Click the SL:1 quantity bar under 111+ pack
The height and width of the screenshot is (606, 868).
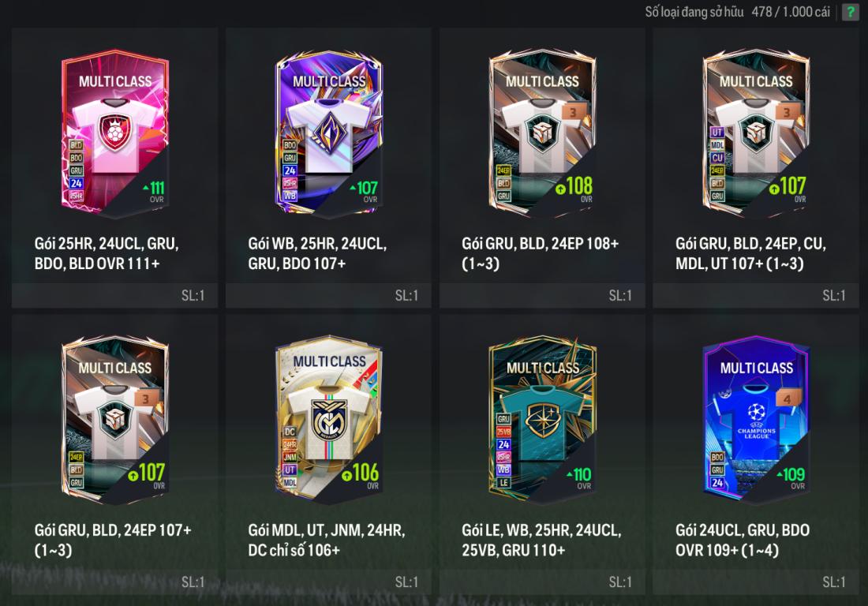point(114,296)
